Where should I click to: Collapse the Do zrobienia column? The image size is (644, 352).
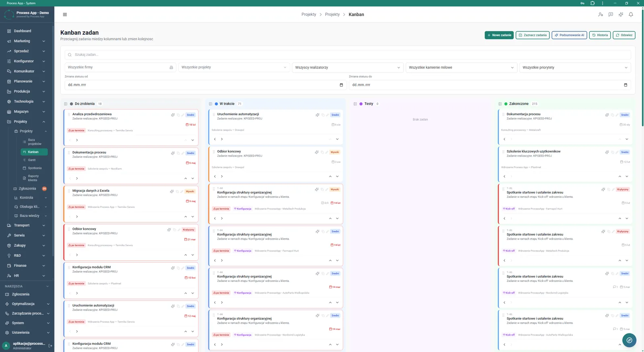point(66,104)
